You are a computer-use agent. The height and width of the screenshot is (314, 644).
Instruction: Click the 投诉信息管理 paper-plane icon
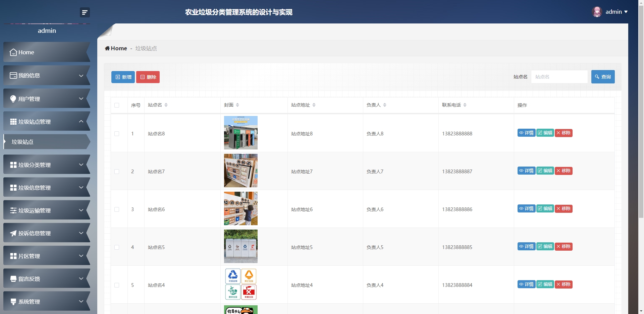click(13, 233)
